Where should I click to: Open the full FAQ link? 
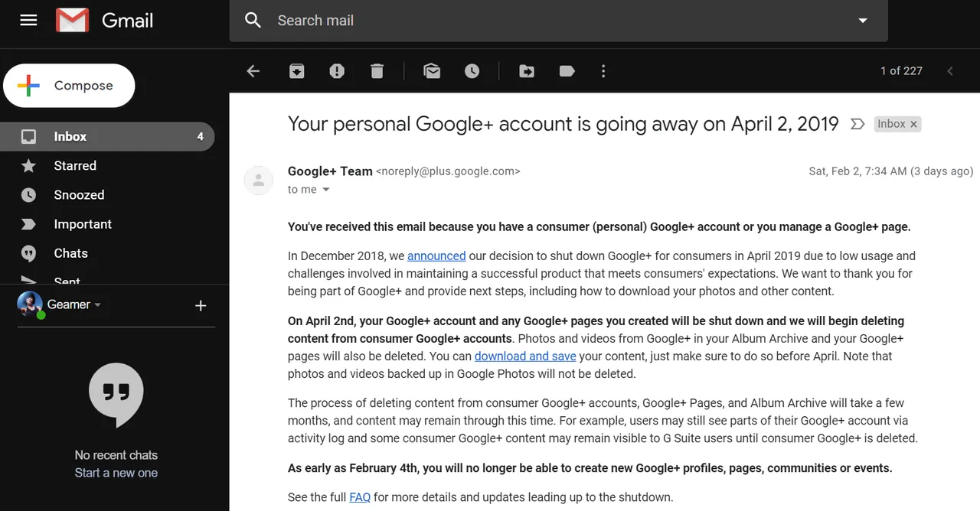click(360, 496)
